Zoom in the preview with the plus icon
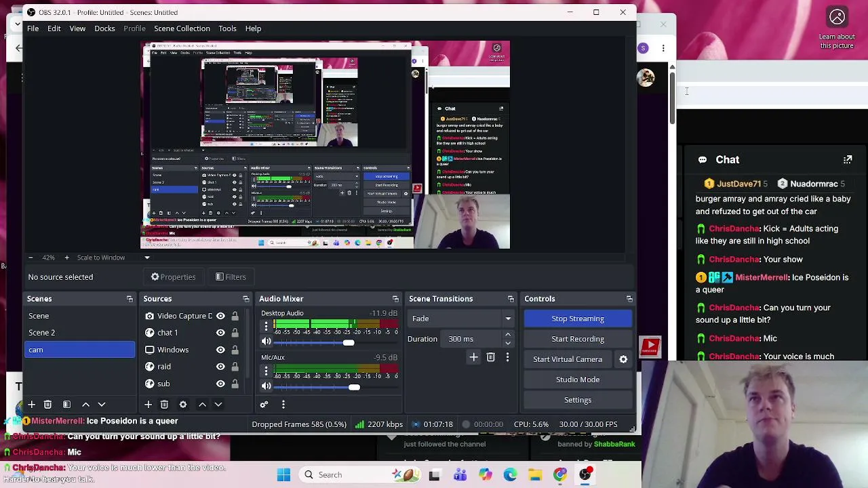This screenshot has width=868, height=488. 66,258
